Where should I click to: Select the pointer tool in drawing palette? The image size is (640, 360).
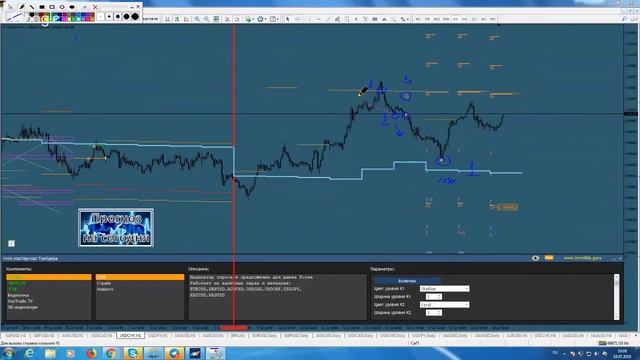[x=10, y=7]
